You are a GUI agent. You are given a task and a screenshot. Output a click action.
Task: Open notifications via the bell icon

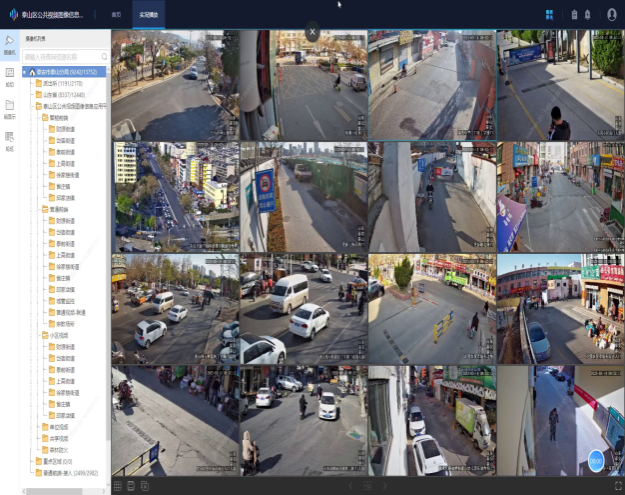click(x=587, y=14)
